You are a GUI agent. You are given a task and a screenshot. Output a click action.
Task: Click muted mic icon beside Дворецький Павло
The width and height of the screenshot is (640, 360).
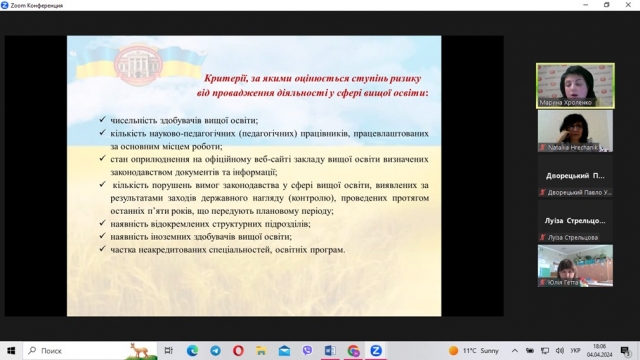tap(542, 192)
